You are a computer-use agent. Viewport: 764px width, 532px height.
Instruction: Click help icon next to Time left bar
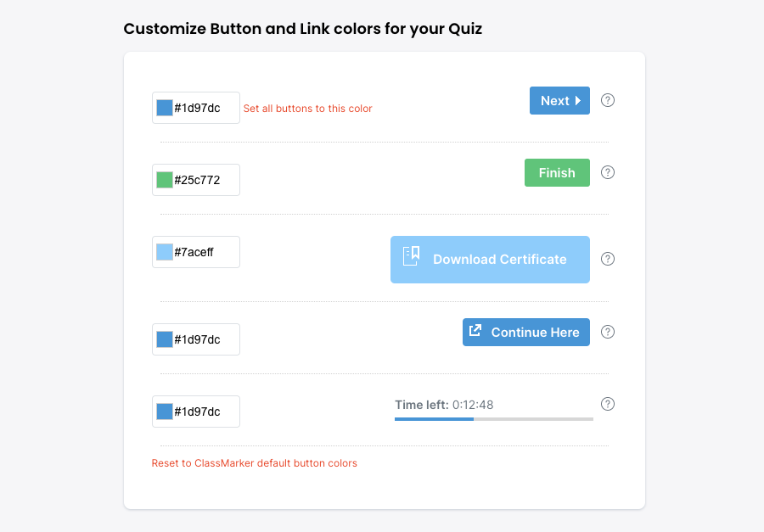(608, 404)
